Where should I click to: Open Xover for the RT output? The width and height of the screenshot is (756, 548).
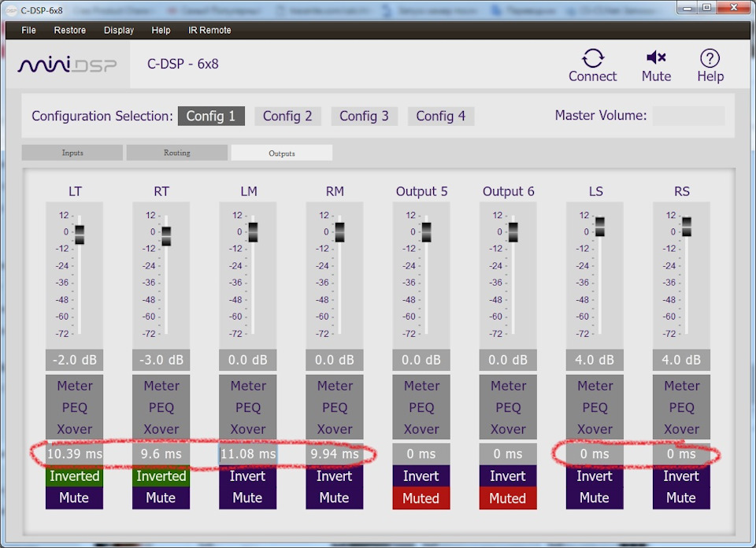coord(161,429)
